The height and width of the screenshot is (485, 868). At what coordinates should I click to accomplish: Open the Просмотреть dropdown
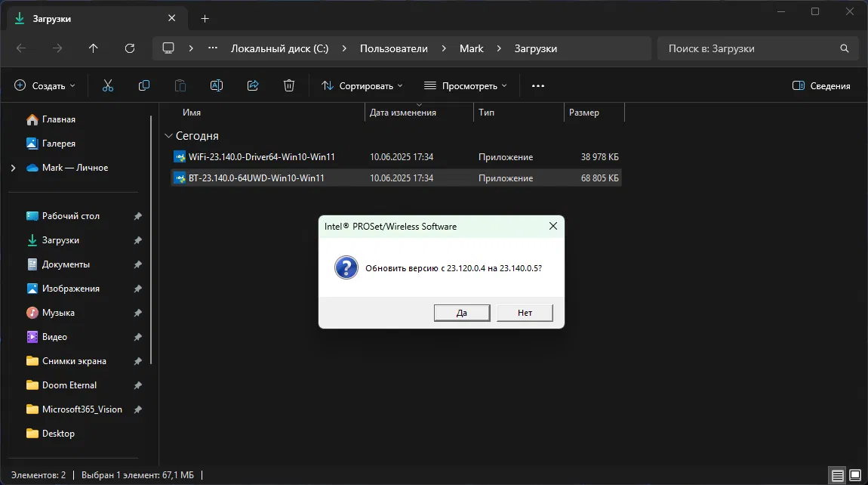point(466,86)
